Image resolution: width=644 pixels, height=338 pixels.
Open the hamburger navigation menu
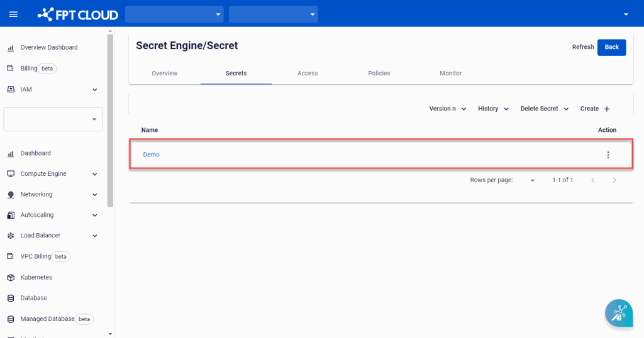pyautogui.click(x=13, y=14)
